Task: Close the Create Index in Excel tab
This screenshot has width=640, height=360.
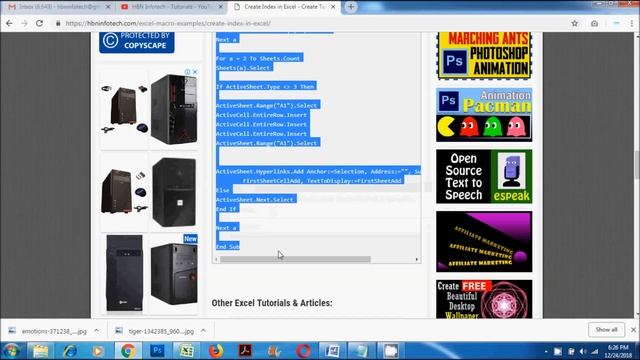Action: 333,7
